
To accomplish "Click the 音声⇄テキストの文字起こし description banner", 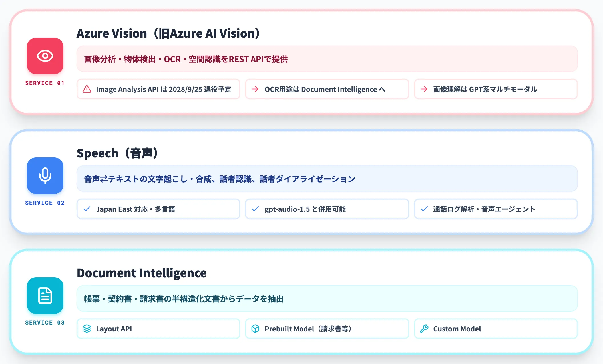I will (327, 179).
